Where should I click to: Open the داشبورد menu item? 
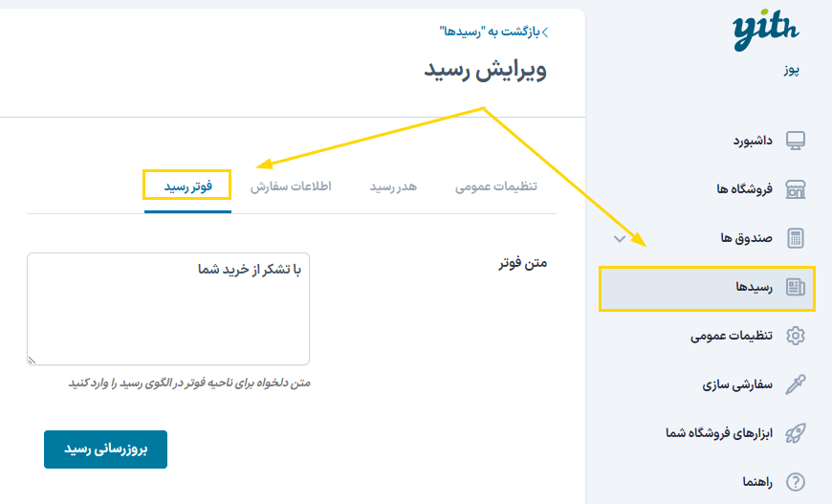753,141
